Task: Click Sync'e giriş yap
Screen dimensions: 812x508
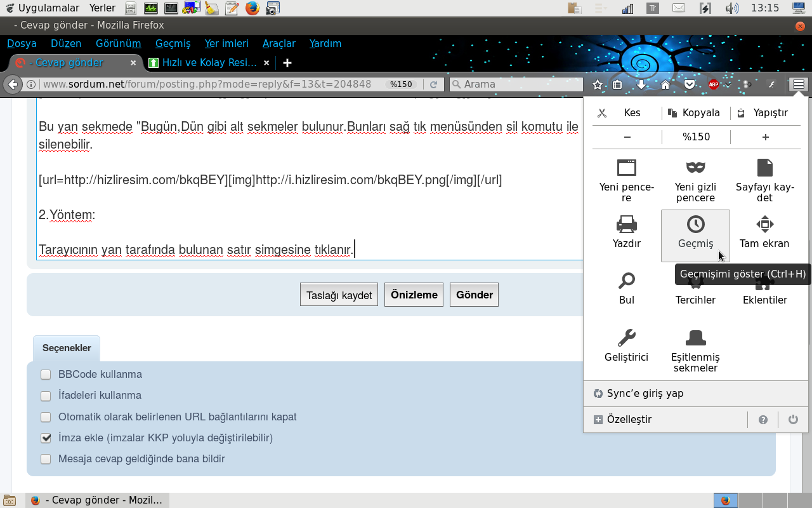Action: (x=695, y=393)
